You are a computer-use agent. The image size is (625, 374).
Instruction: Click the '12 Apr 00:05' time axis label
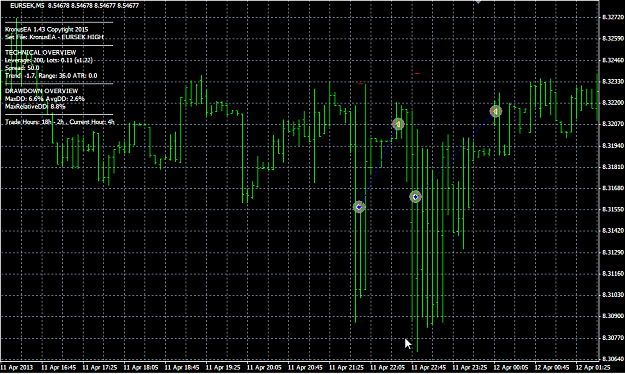tap(511, 368)
